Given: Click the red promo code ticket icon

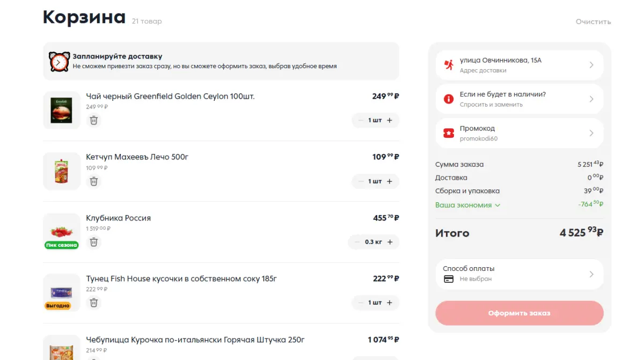Looking at the screenshot, I should pos(449,133).
